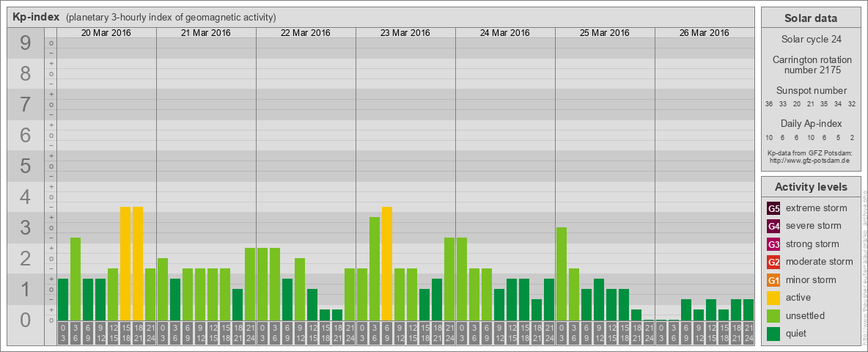Click the Kp axis label 9
868x352 pixels.
(25, 43)
